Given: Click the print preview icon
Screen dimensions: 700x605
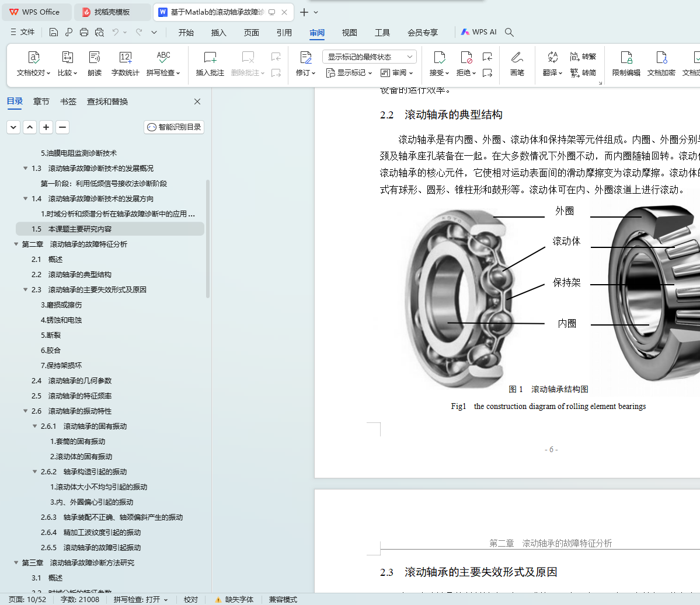Looking at the screenshot, I should click(x=99, y=32).
